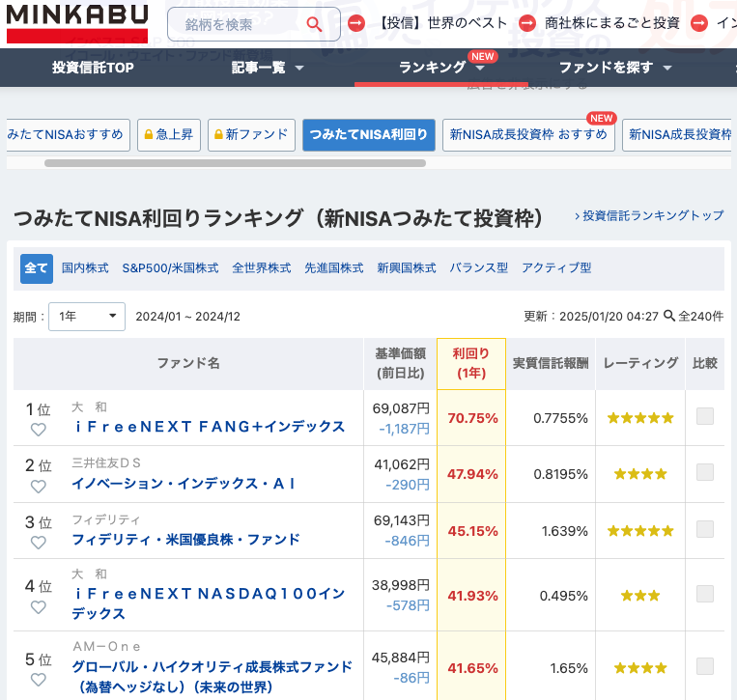The image size is (737, 700).
Task: Click the 47.94% return value
Action: click(472, 474)
